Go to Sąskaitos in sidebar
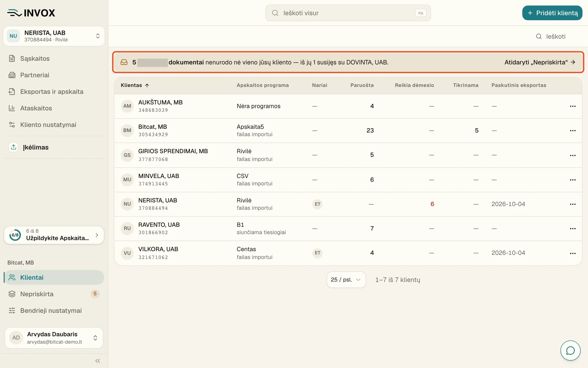Viewport: 588px width, 368px height. coord(54,58)
